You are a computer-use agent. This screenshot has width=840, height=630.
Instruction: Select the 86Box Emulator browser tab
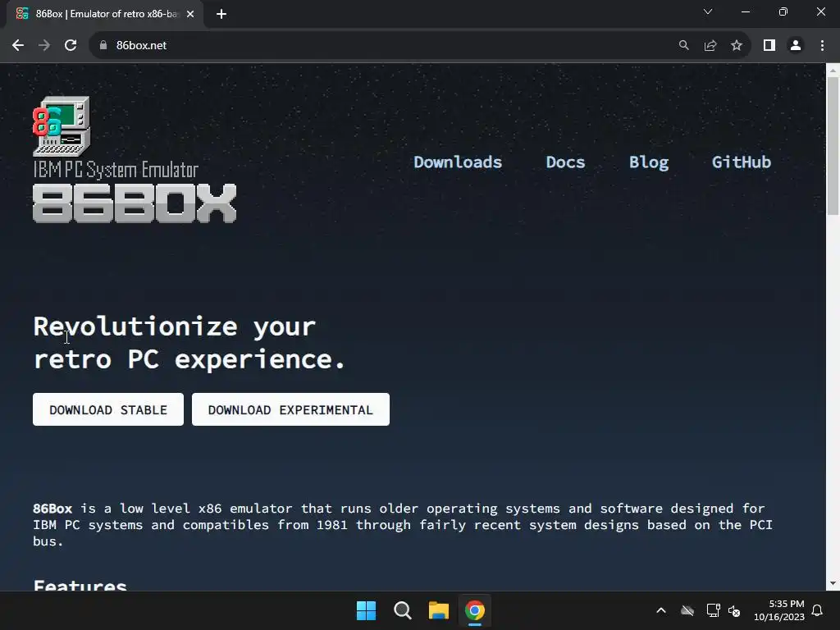click(104, 14)
